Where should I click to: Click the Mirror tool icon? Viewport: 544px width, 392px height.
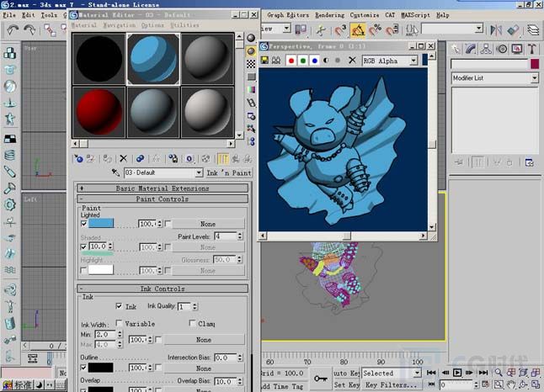coord(496,29)
